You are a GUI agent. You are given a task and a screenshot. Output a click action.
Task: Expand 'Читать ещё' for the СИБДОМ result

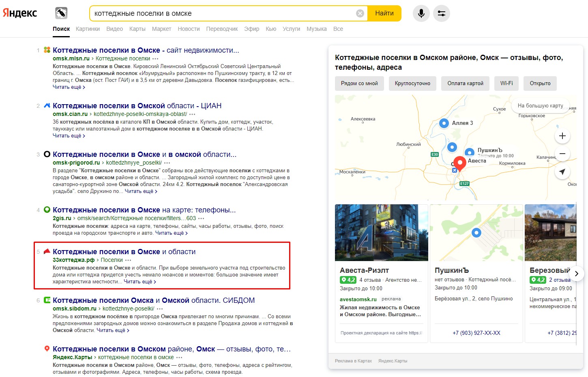click(x=113, y=330)
